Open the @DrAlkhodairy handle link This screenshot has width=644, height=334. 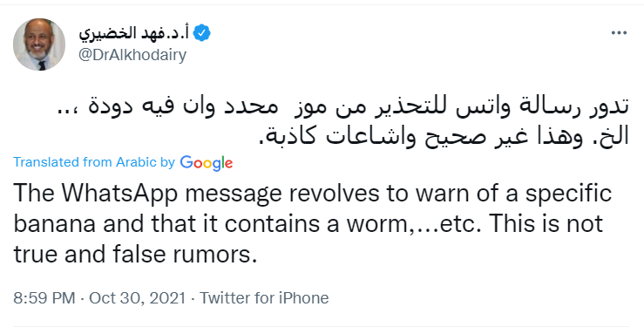132,55
